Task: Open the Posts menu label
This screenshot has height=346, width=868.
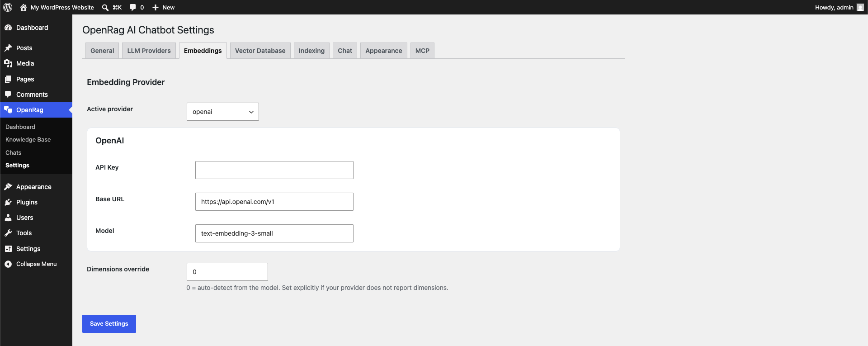Action: coord(24,48)
